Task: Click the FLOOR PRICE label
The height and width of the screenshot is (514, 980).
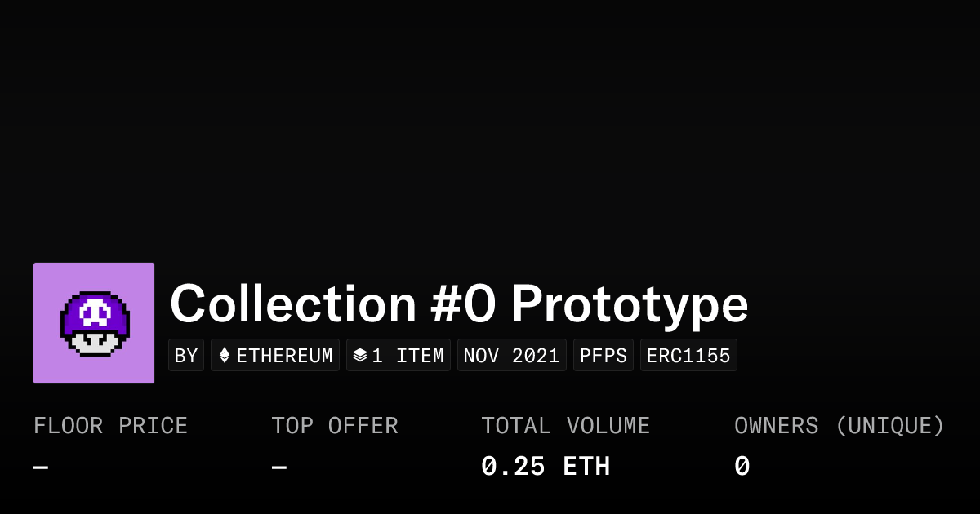Action: point(110,425)
